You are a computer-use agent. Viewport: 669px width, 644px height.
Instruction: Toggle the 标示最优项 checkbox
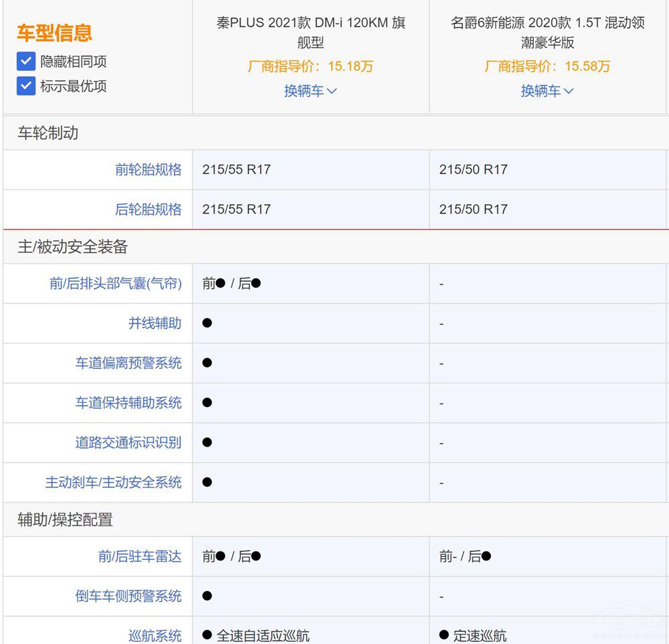coord(26,86)
